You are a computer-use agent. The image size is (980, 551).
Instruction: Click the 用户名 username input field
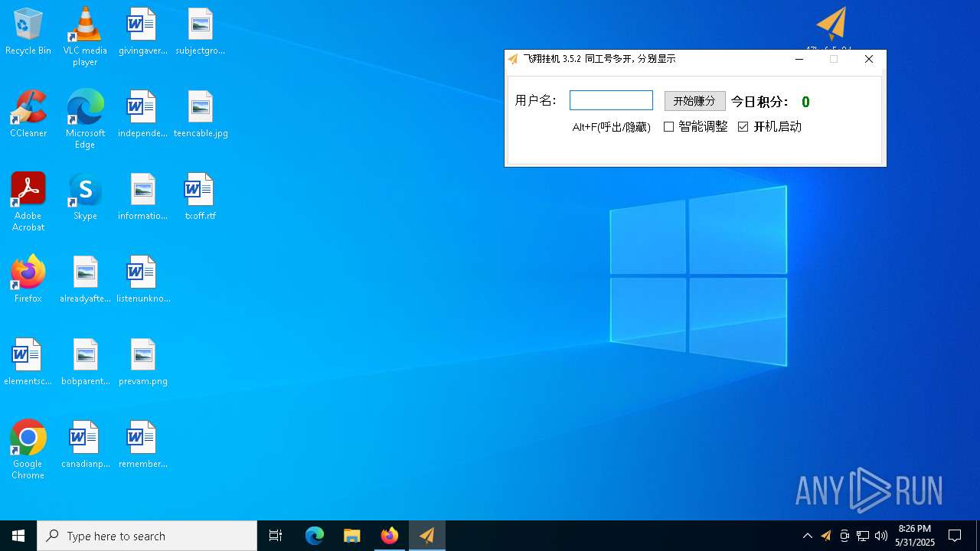pyautogui.click(x=611, y=100)
